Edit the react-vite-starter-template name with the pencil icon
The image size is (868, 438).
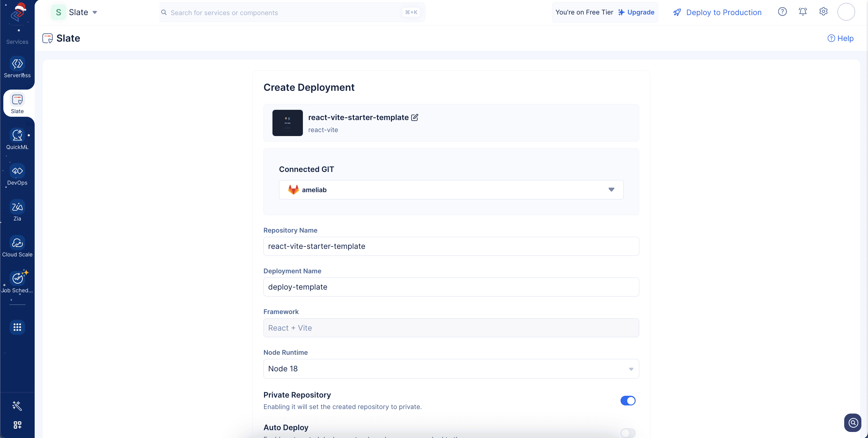click(x=415, y=117)
